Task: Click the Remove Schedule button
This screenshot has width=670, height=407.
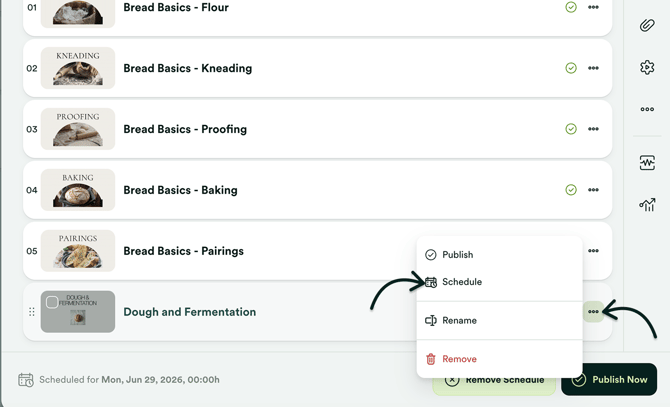Action: click(x=494, y=383)
